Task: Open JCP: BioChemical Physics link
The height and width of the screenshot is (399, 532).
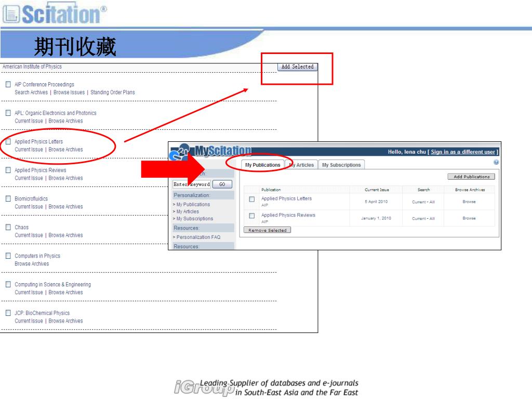Action: [x=42, y=313]
